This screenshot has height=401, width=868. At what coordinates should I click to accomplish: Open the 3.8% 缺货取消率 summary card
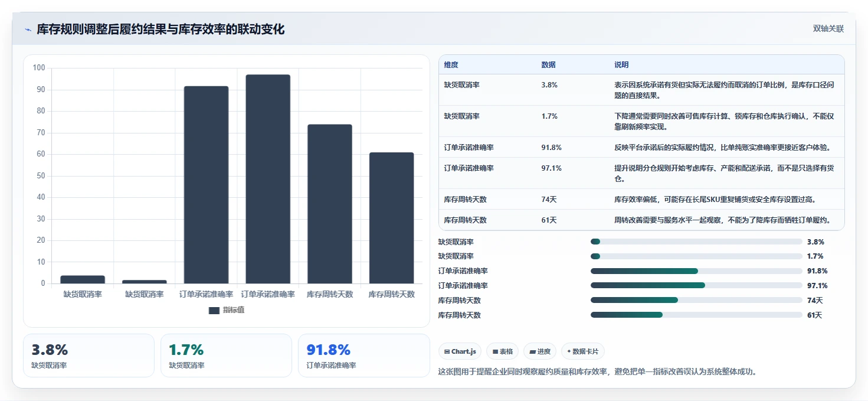tap(89, 356)
